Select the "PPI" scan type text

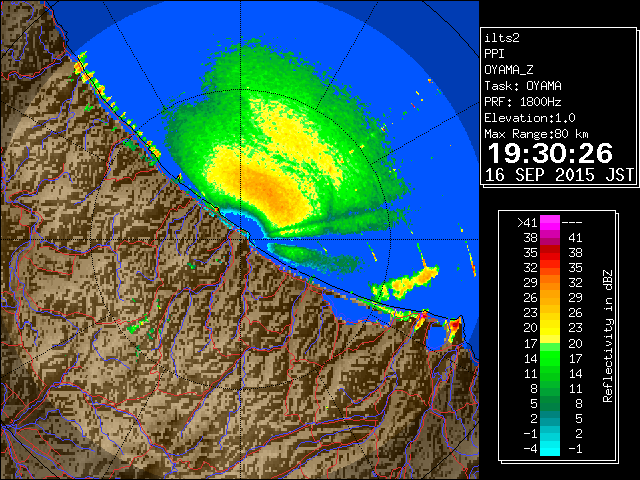(x=494, y=54)
